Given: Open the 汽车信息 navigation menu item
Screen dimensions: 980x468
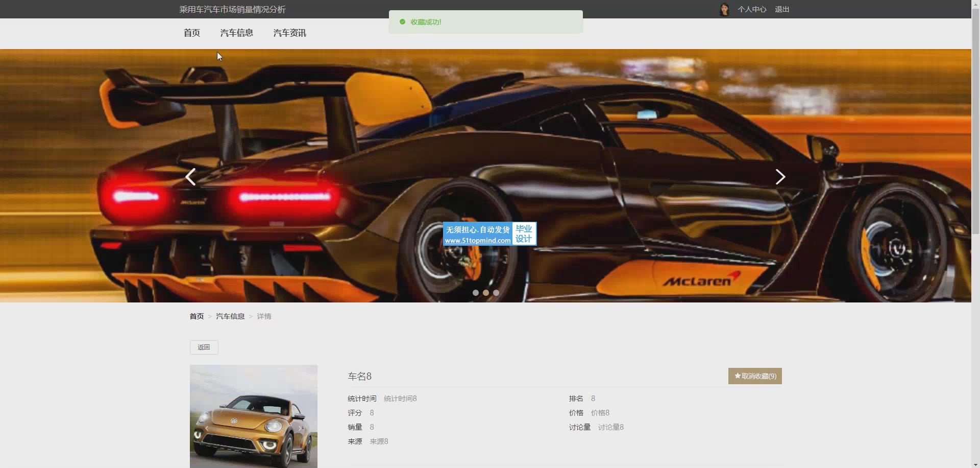Looking at the screenshot, I should click(x=236, y=33).
